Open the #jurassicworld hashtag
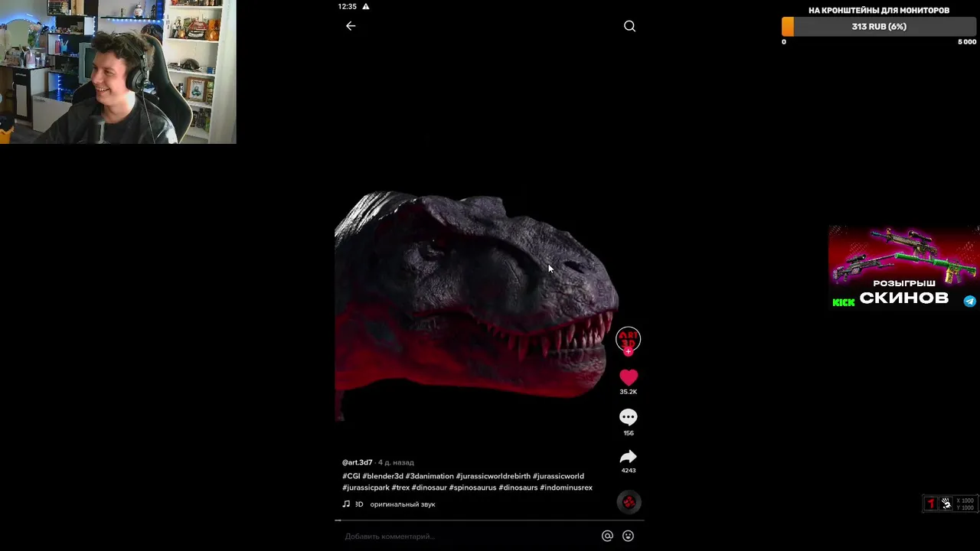Viewport: 980px width, 551px height. 558,476
